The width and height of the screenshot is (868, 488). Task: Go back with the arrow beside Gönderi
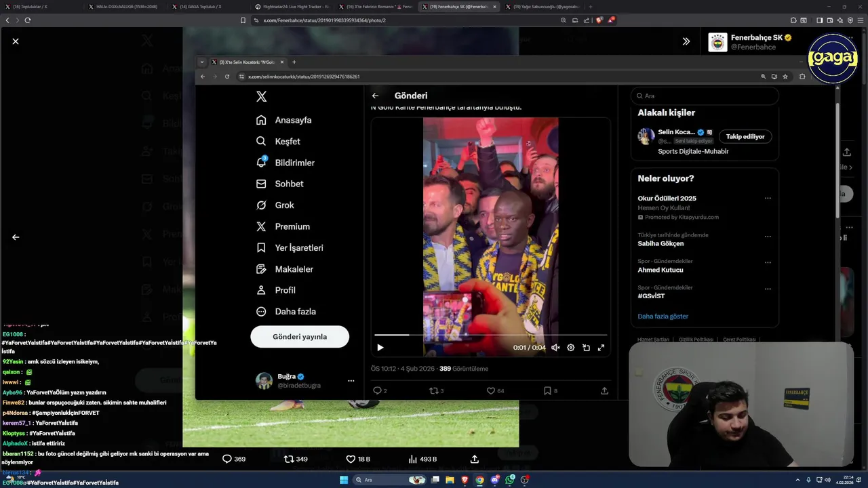coord(375,96)
